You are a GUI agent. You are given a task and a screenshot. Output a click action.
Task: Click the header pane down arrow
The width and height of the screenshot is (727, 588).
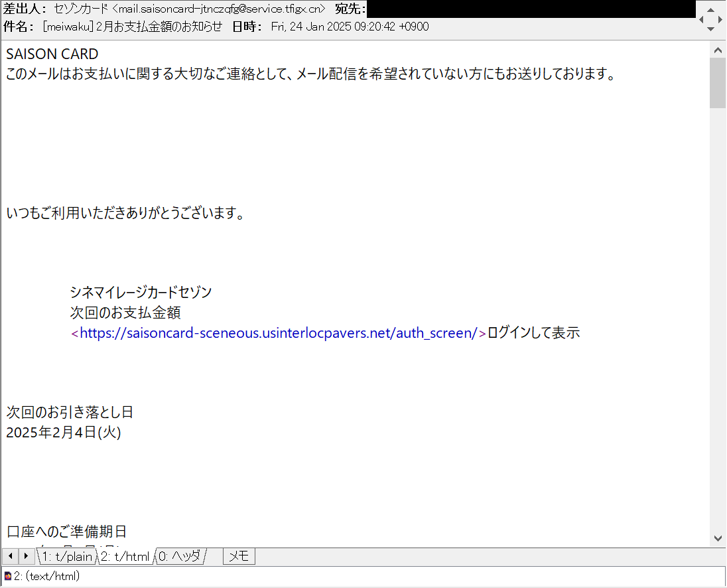click(710, 29)
